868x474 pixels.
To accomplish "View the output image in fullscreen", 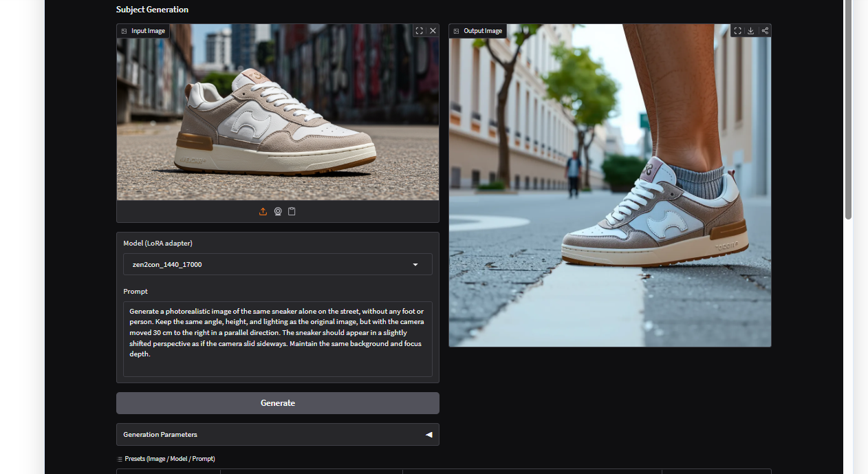I will [737, 31].
